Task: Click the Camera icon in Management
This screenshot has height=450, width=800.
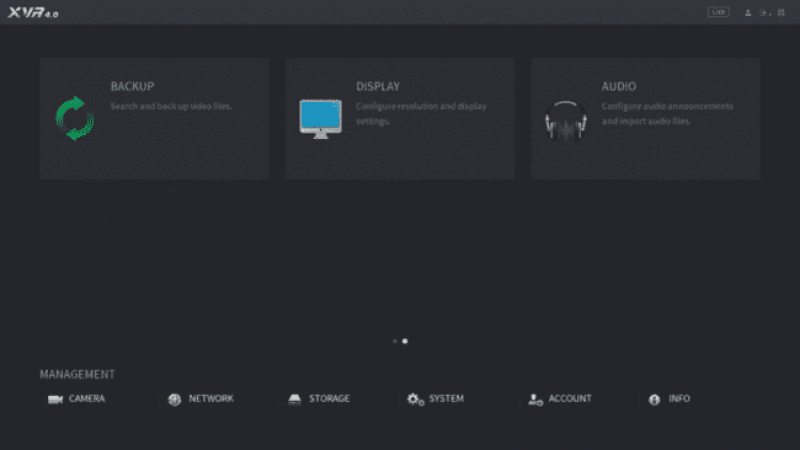Action: 55,399
